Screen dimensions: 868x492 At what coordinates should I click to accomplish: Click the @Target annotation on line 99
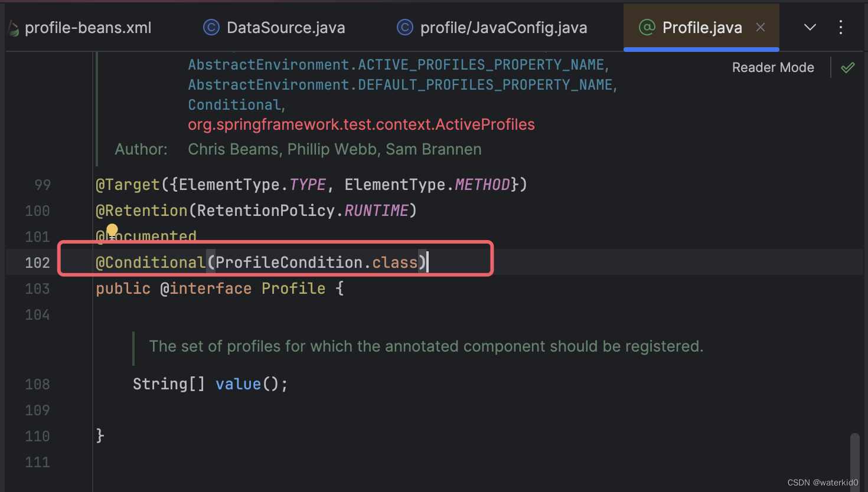point(128,185)
